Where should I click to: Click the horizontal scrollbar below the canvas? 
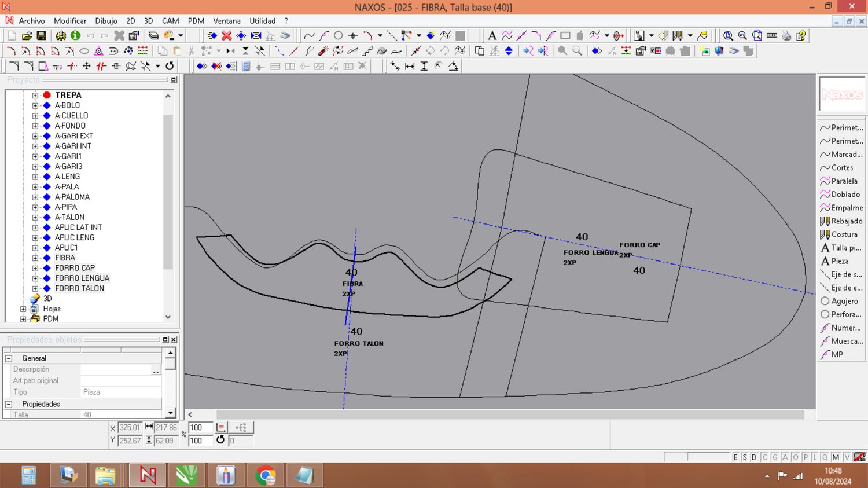click(x=509, y=414)
